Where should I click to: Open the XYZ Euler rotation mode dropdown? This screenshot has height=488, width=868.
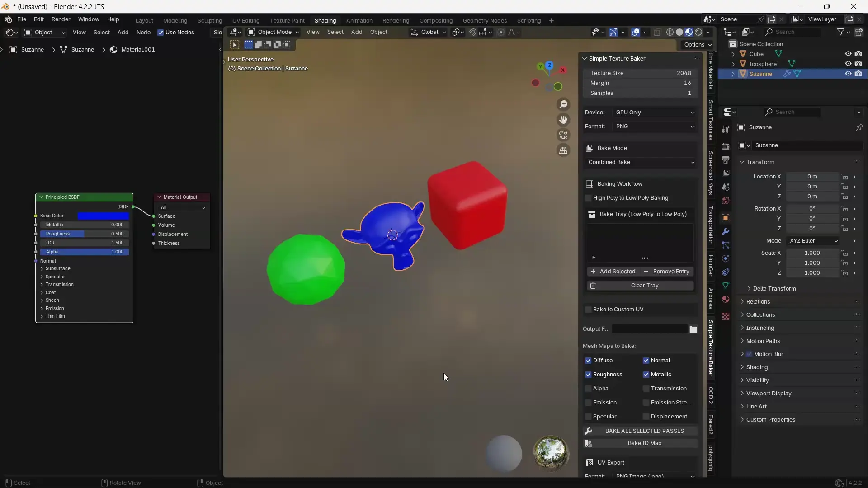click(x=813, y=241)
